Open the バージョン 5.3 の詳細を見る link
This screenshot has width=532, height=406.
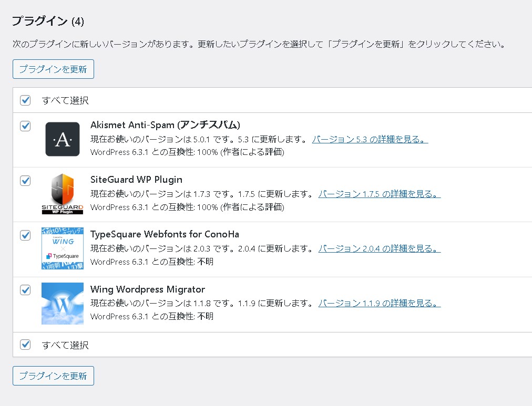370,140
